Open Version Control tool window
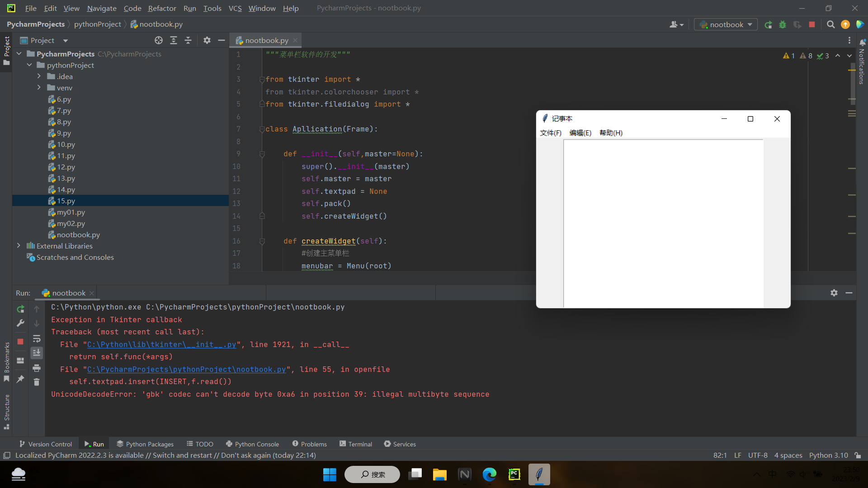This screenshot has height=488, width=868. 45,444
